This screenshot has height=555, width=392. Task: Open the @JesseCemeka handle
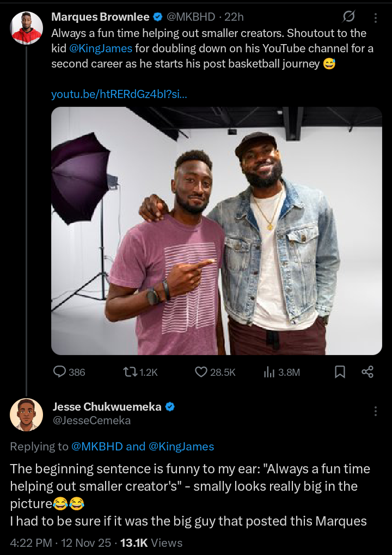pos(91,420)
